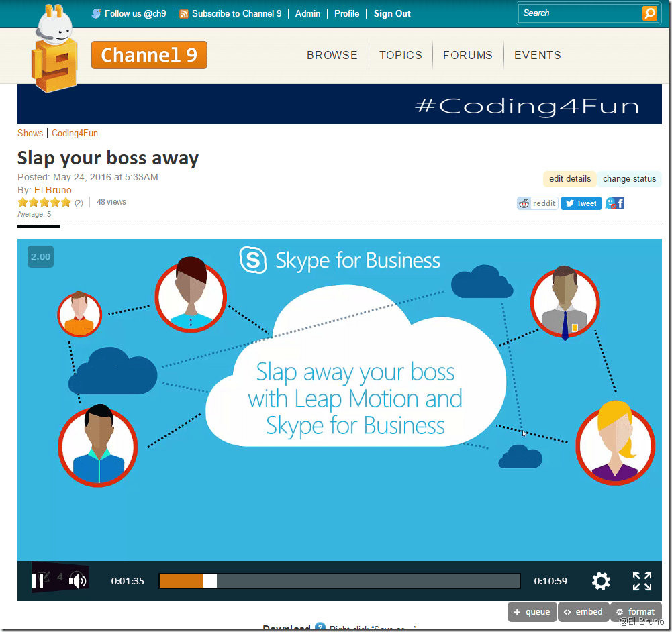Share the video on reddit

[538, 203]
